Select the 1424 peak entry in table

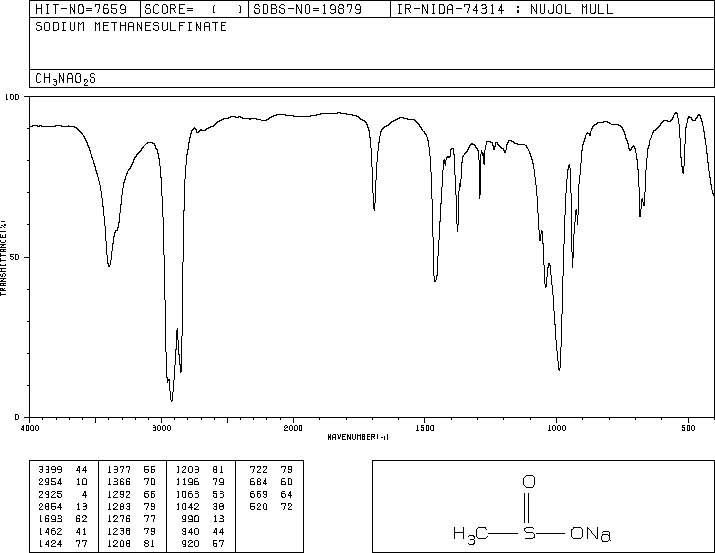[63, 543]
